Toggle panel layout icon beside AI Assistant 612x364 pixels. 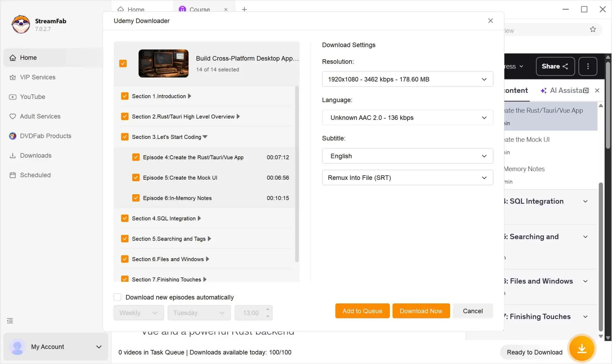click(x=586, y=90)
